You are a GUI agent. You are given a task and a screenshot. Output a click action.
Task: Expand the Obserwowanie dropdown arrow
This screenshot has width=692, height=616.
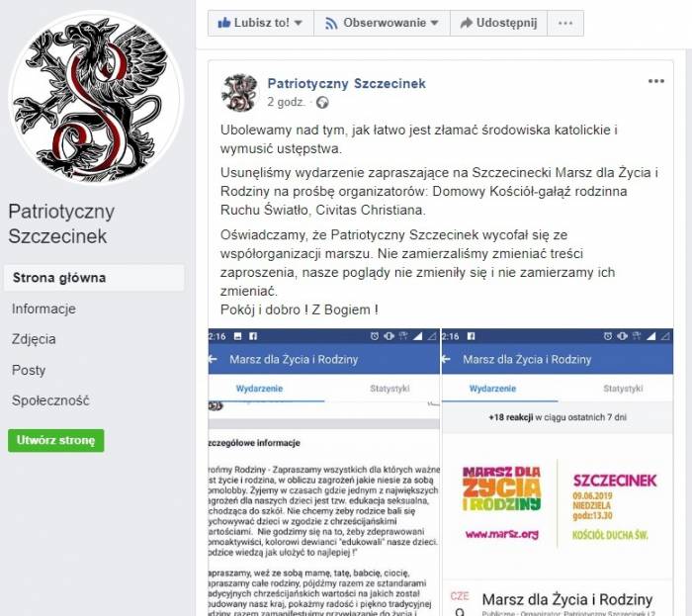click(435, 23)
